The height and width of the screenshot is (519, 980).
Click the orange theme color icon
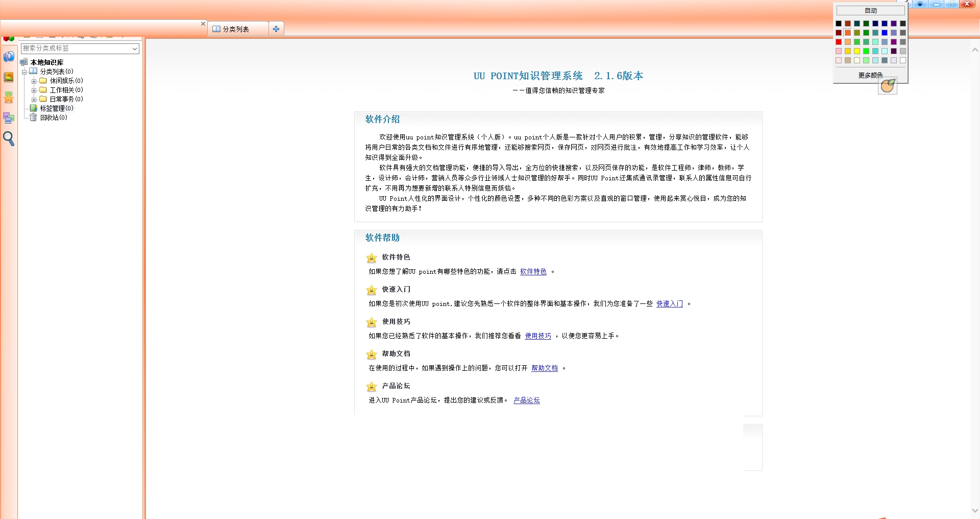coord(888,86)
